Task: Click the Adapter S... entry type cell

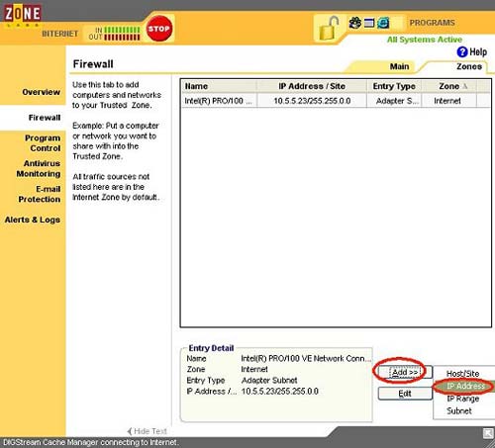Action: click(397, 101)
